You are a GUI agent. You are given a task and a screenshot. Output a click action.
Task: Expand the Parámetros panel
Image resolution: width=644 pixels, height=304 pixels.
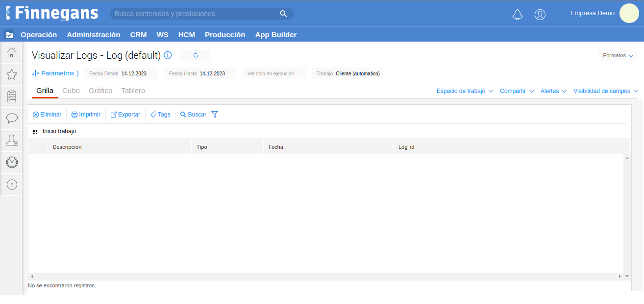[x=55, y=73]
